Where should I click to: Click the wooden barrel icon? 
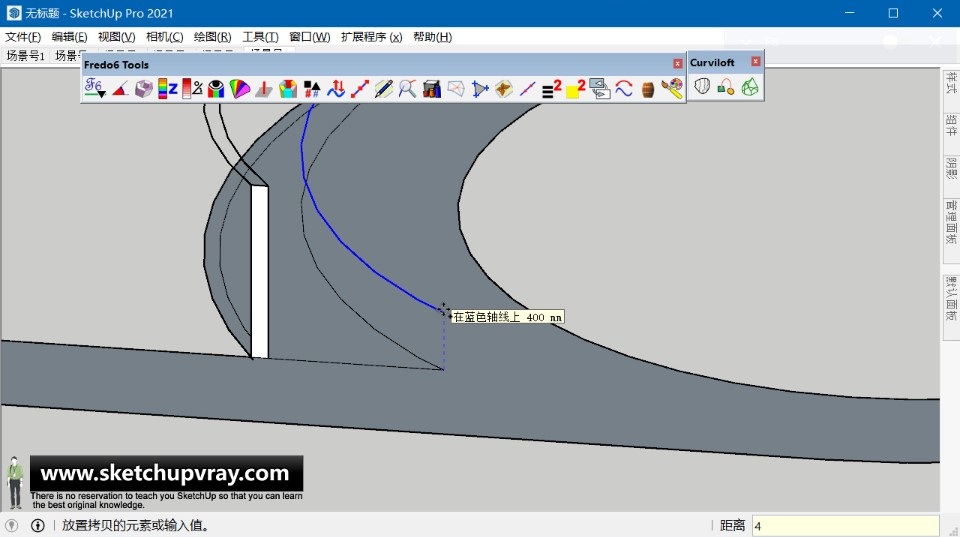(x=648, y=90)
